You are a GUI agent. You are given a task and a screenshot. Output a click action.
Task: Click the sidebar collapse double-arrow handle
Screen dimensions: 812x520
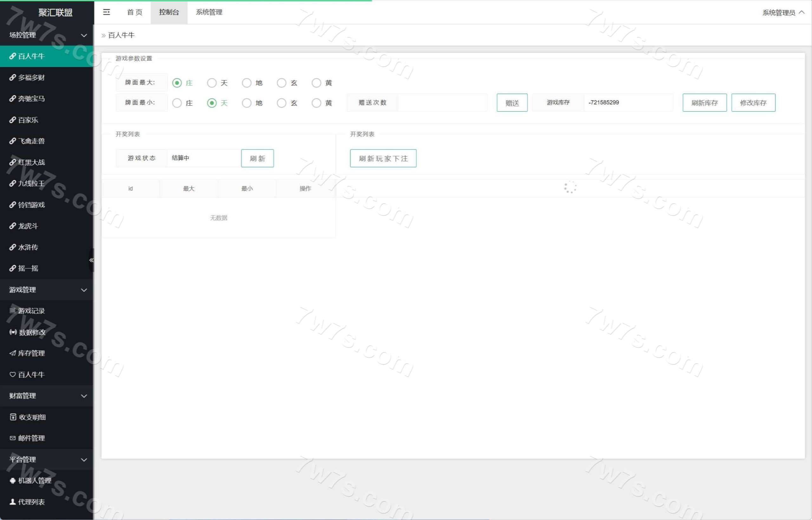pos(91,260)
